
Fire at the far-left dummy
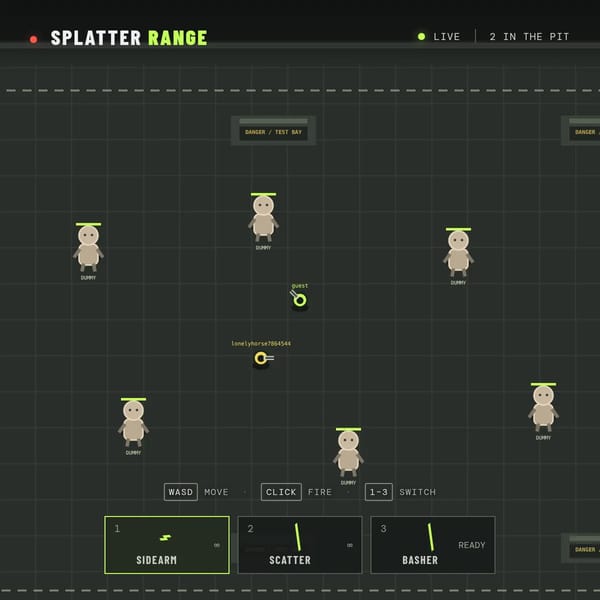tap(88, 248)
